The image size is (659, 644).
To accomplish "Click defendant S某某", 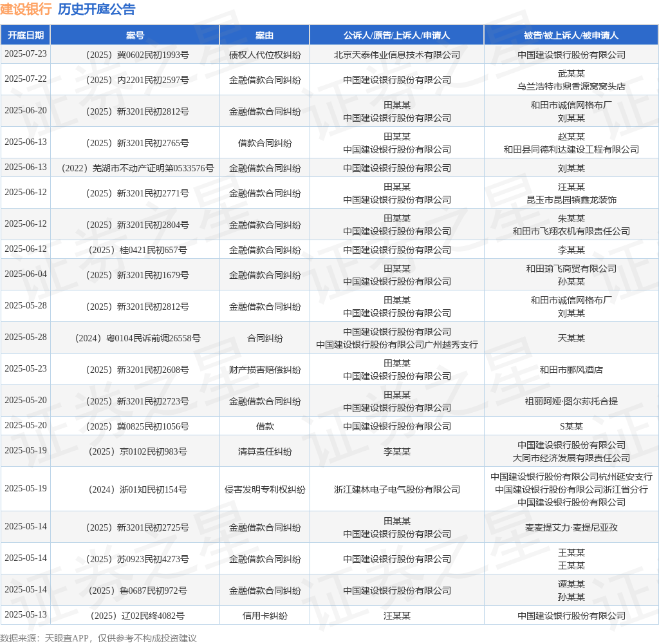I will coord(571,426).
